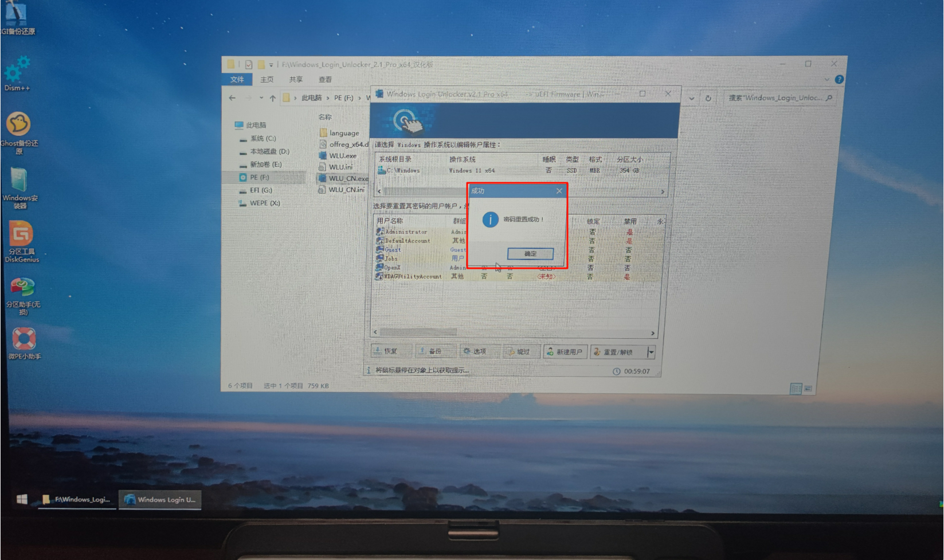Select EFI (G:) drive in sidebar
Image resolution: width=944 pixels, height=560 pixels.
tap(256, 190)
